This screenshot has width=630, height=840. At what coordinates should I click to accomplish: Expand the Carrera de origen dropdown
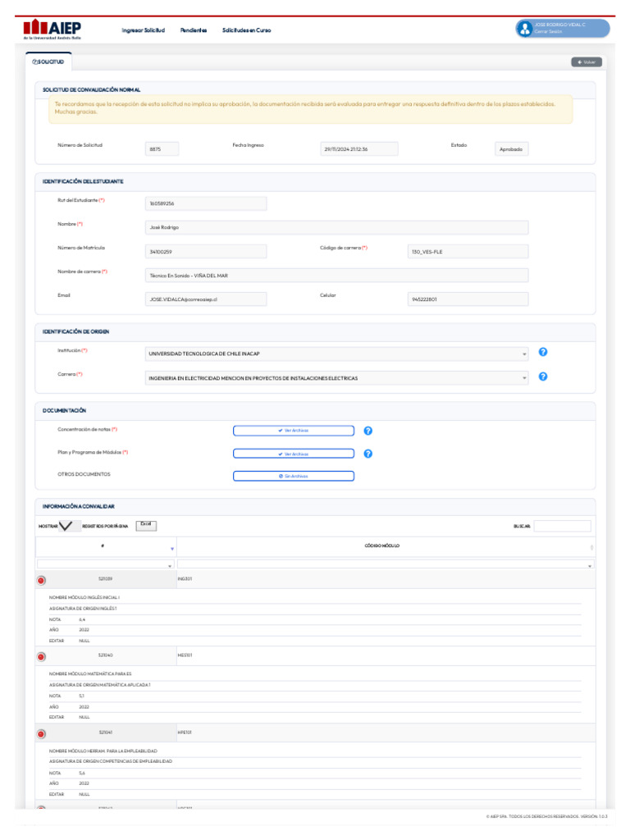coord(336,378)
